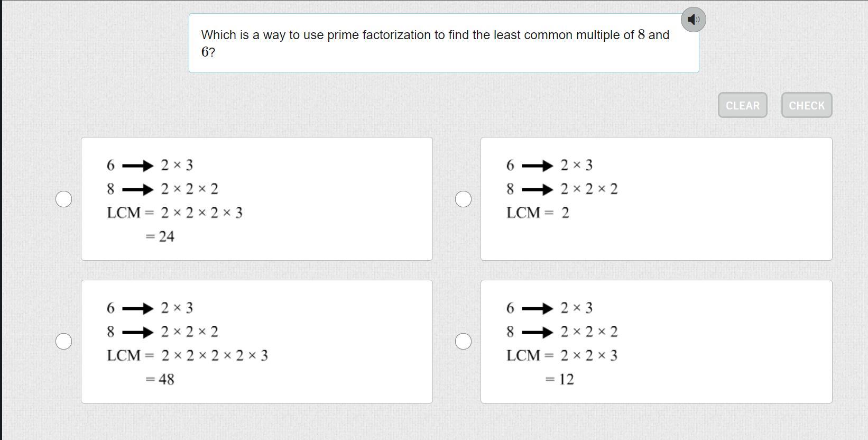Image resolution: width=868 pixels, height=440 pixels.
Task: Click the arrow after 6 in the 24 card
Action: point(137,166)
